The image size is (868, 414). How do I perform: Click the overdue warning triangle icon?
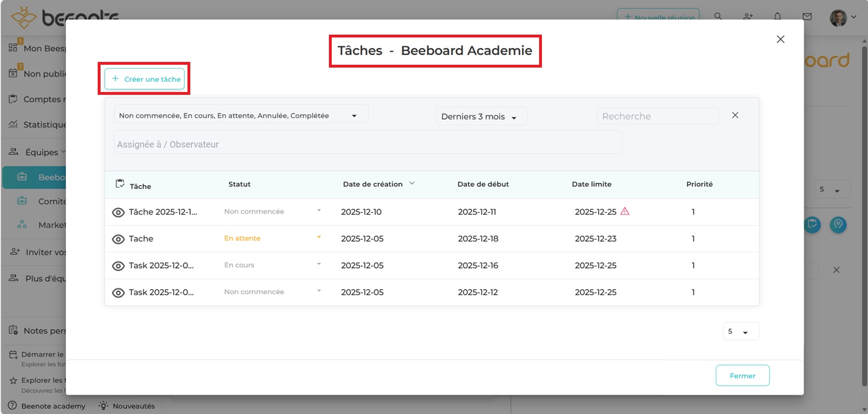pyautogui.click(x=625, y=211)
